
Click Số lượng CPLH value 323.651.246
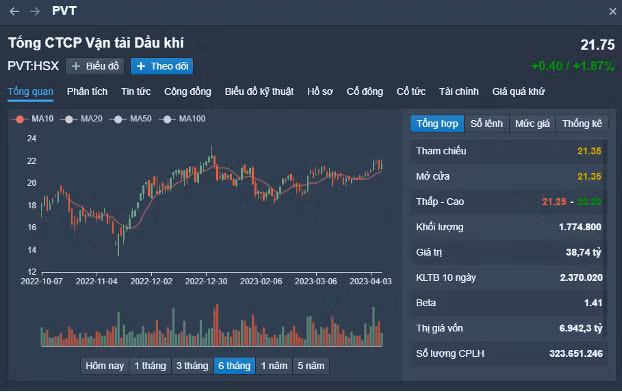(x=576, y=354)
